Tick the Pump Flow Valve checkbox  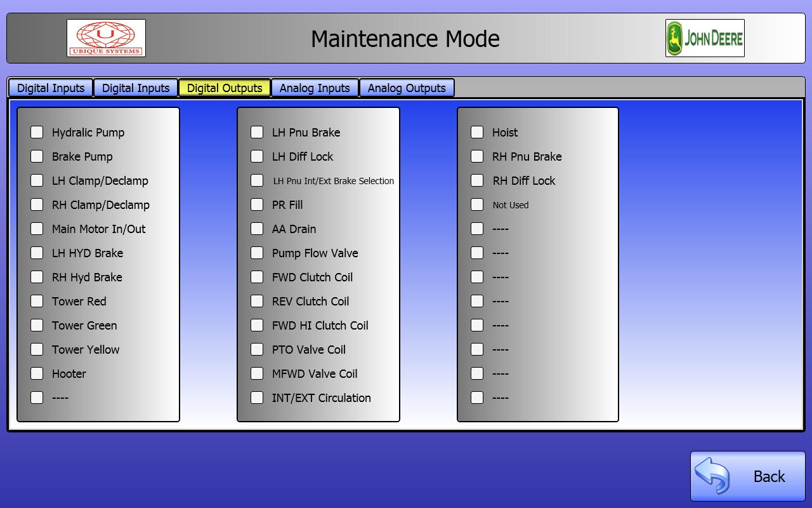[x=257, y=253]
